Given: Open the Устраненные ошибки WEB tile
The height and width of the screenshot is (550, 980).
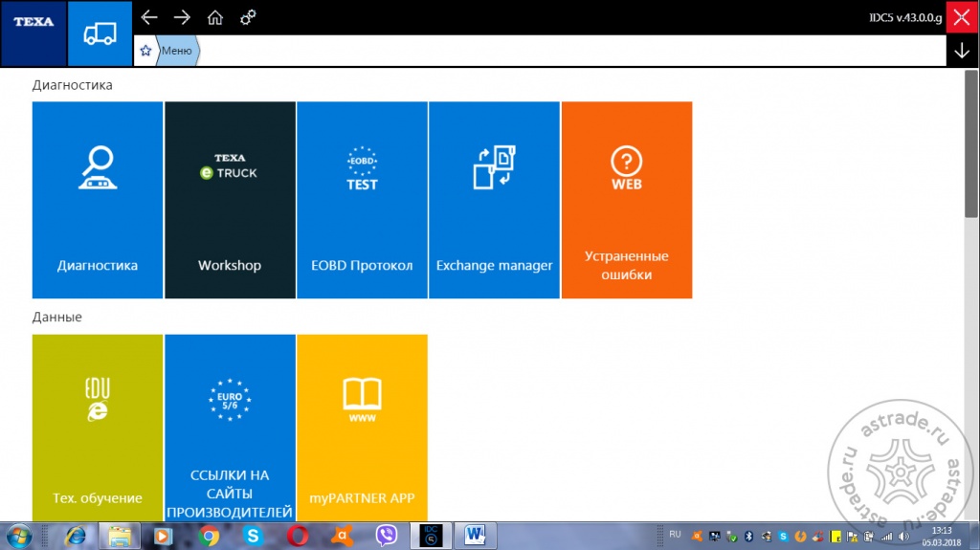Looking at the screenshot, I should pos(627,200).
